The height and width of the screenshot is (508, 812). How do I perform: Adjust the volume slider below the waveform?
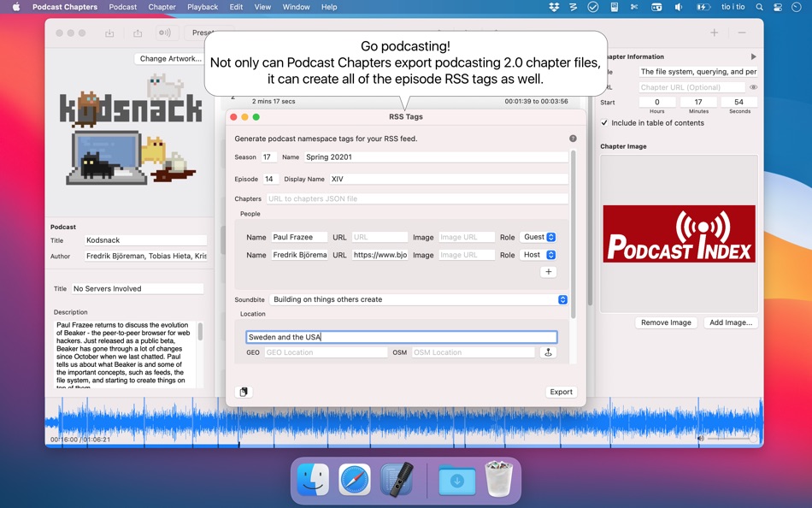[733, 439]
